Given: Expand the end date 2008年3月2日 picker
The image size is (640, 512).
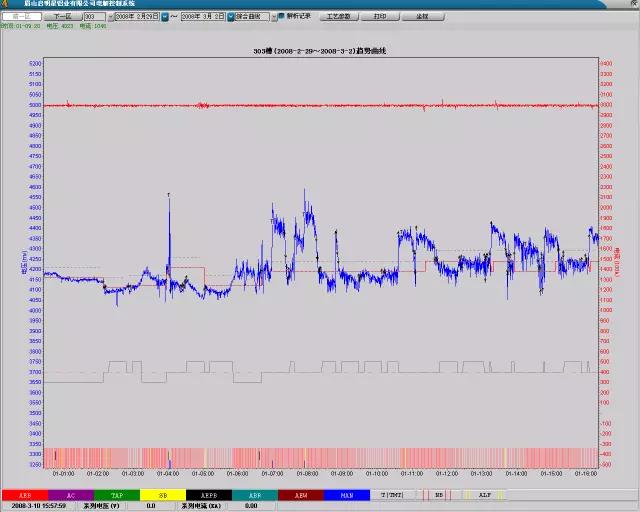Looking at the screenshot, I should (x=230, y=17).
